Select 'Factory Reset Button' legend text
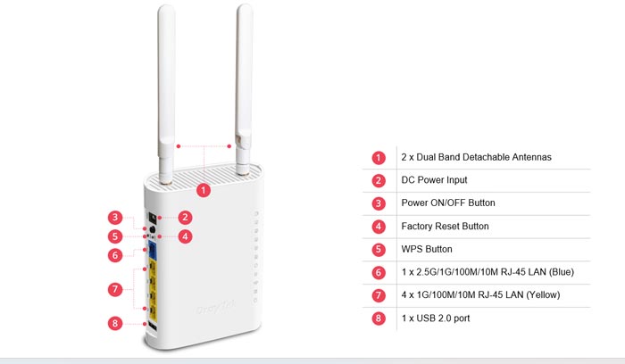The image size is (625, 364). tap(445, 227)
